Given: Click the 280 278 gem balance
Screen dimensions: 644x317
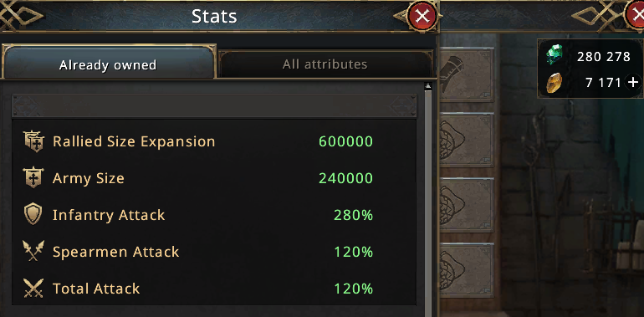Looking at the screenshot, I should click(603, 56).
